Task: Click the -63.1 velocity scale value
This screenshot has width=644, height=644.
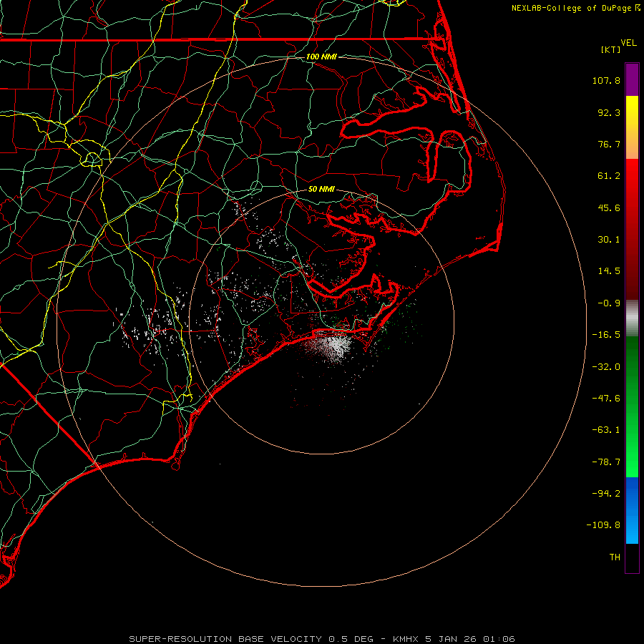Action: tap(606, 430)
